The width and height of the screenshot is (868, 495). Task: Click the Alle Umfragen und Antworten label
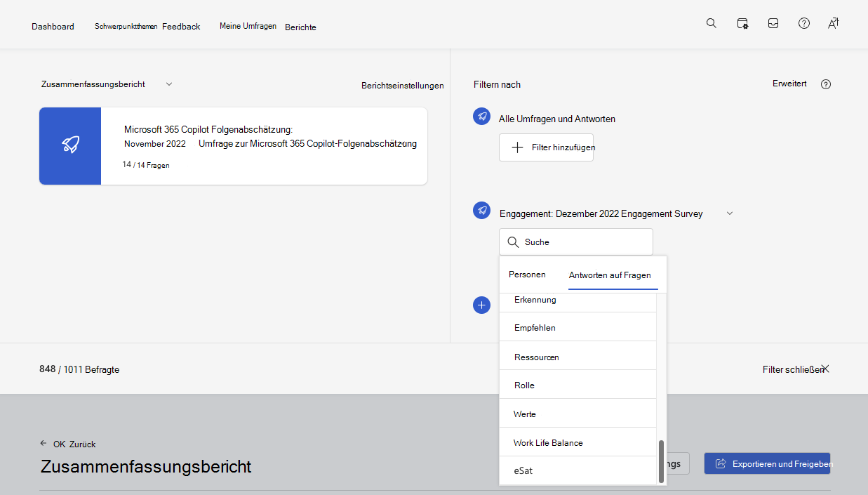[557, 119]
